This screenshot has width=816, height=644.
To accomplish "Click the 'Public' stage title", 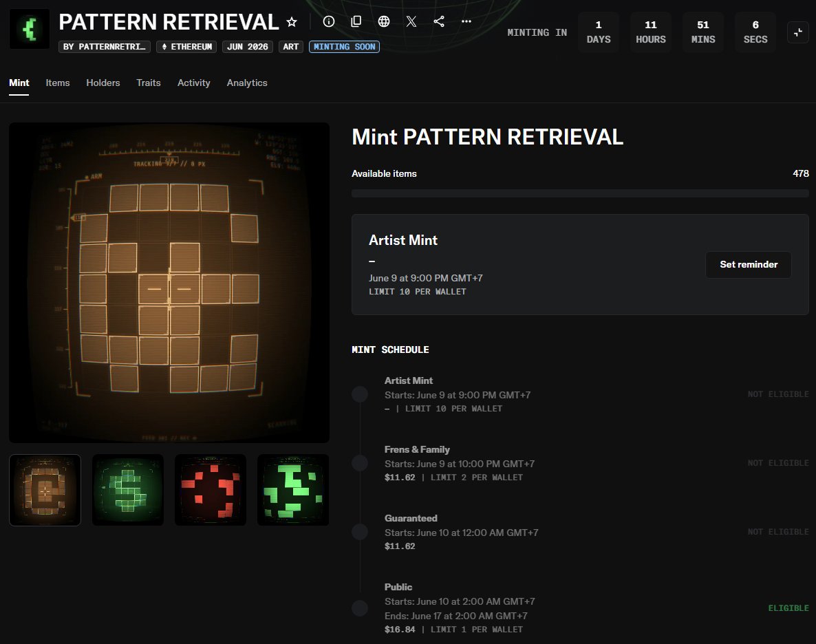I will [398, 587].
